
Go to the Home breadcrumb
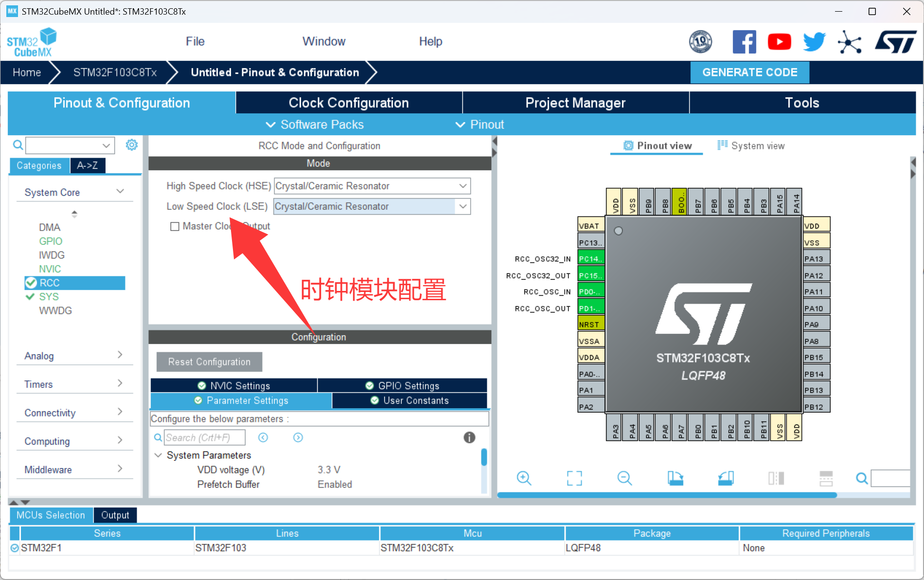tap(27, 72)
